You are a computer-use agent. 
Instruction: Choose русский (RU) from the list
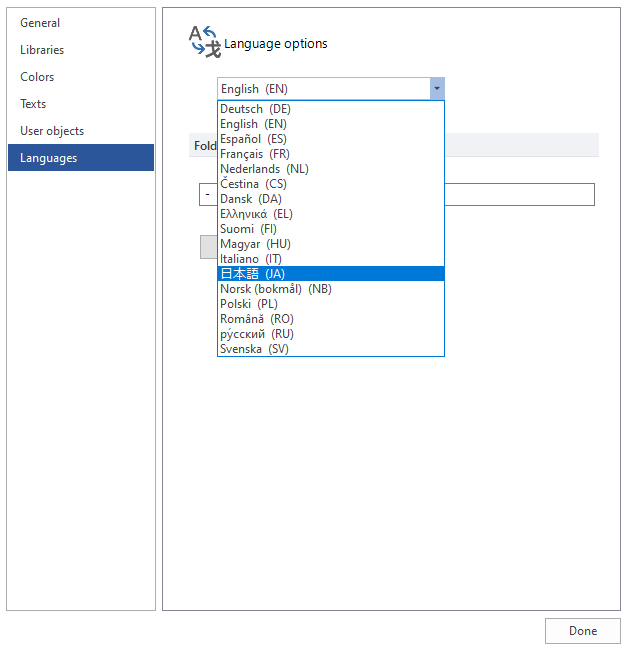coord(331,334)
